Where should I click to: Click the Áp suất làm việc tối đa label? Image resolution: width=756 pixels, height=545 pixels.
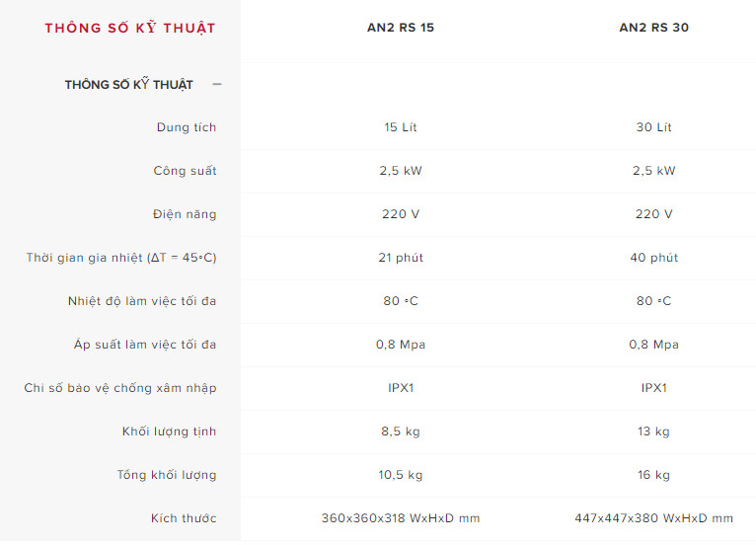[x=145, y=345]
